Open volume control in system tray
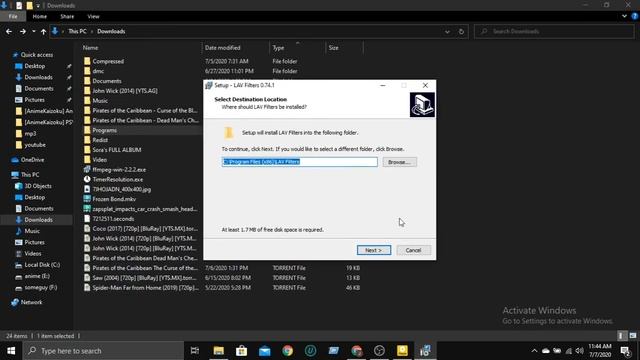 (580, 351)
